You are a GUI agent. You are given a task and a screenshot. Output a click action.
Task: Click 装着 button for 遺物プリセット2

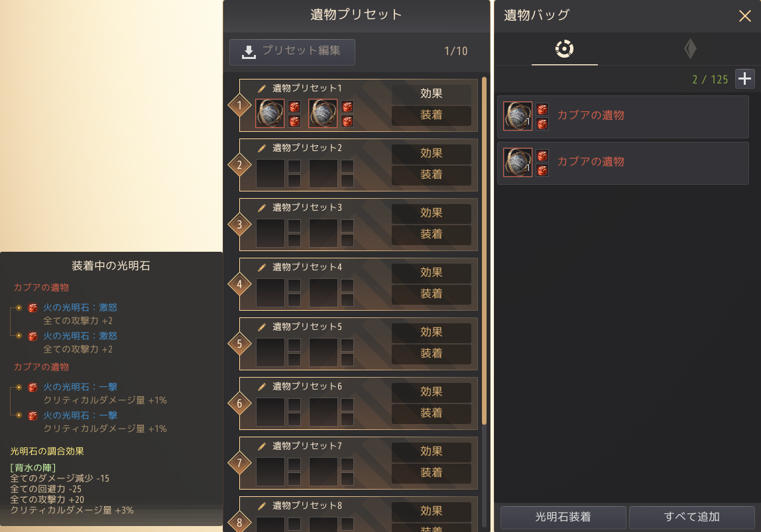(431, 175)
